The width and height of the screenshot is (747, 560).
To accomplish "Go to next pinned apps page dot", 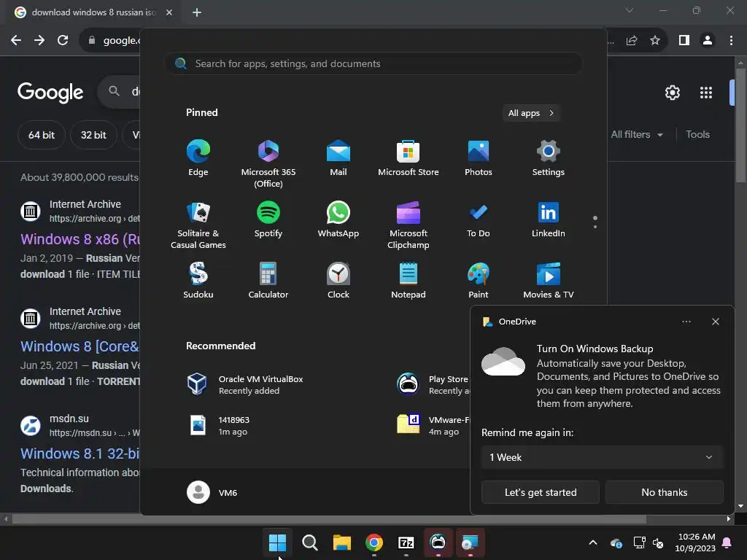I will (595, 227).
